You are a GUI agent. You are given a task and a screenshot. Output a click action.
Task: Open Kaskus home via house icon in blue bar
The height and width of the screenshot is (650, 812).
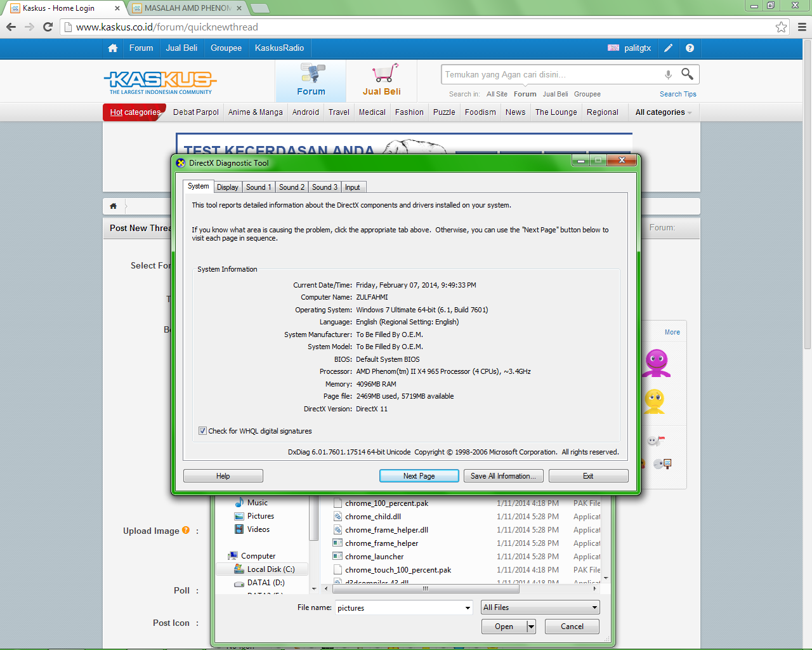pos(113,48)
